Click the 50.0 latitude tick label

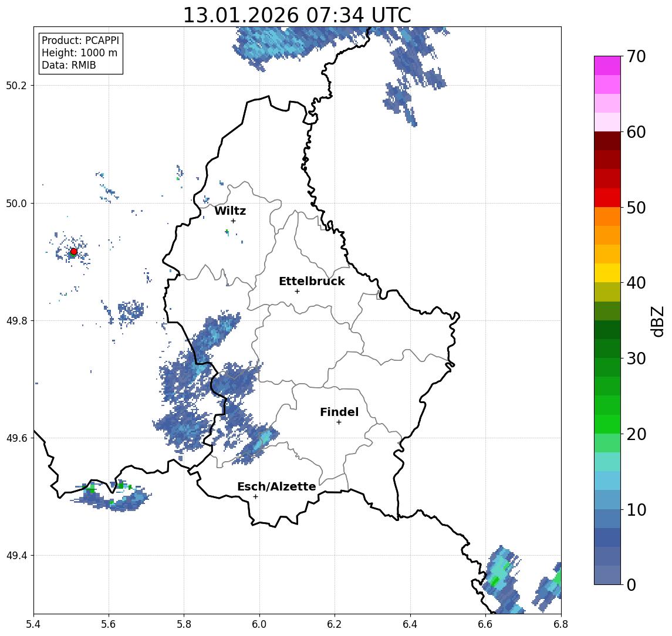click(16, 203)
